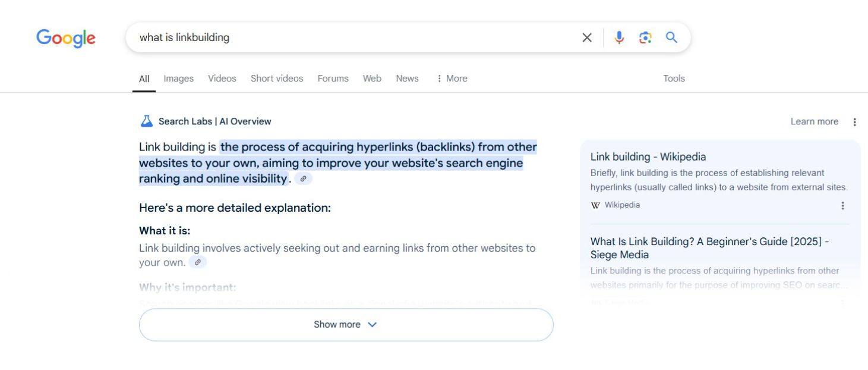Click the 'Why it's important:' subheading

tap(188, 287)
